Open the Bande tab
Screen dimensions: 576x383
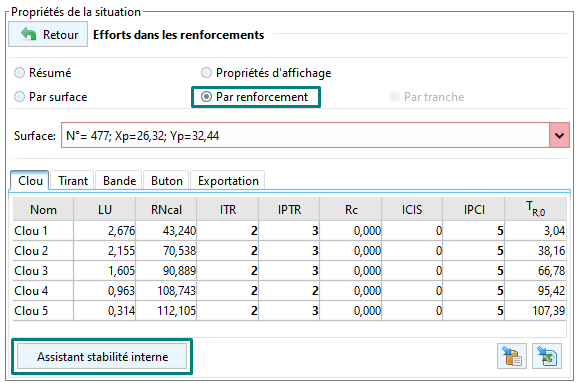[x=119, y=181]
